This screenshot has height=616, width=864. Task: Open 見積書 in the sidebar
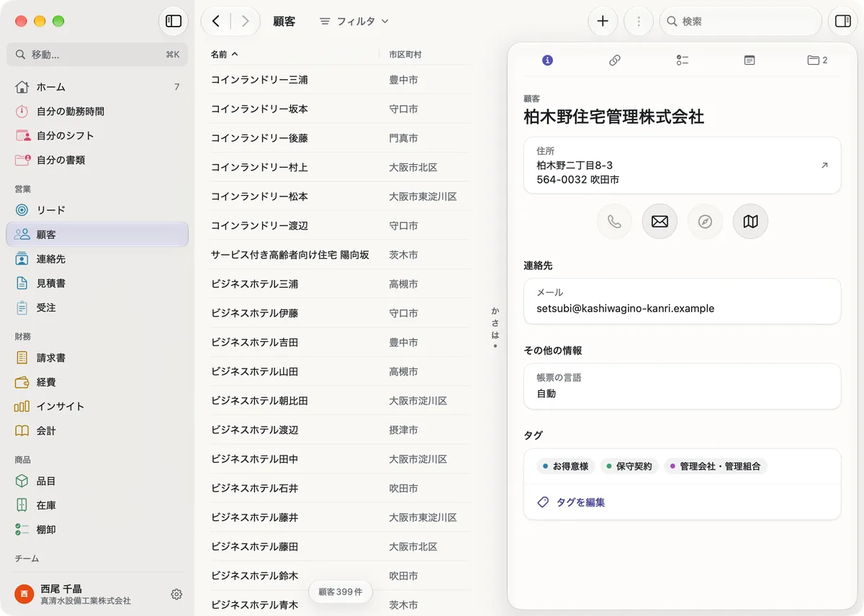click(x=97, y=284)
